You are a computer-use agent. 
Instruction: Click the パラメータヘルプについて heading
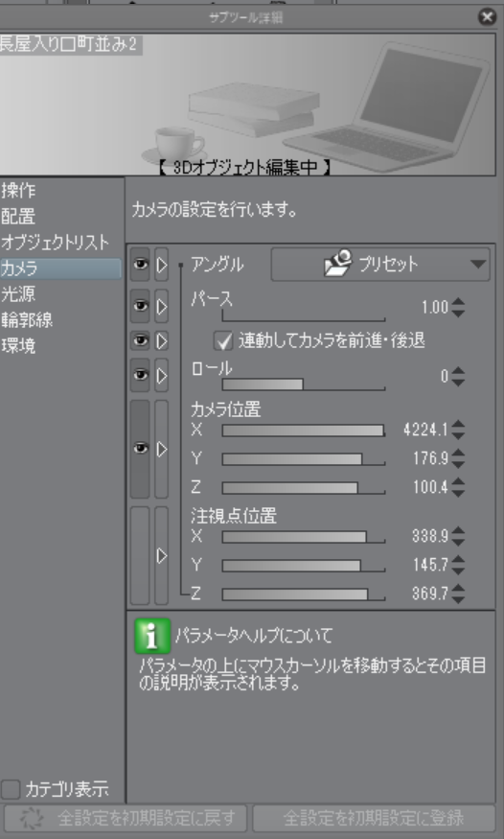(254, 636)
